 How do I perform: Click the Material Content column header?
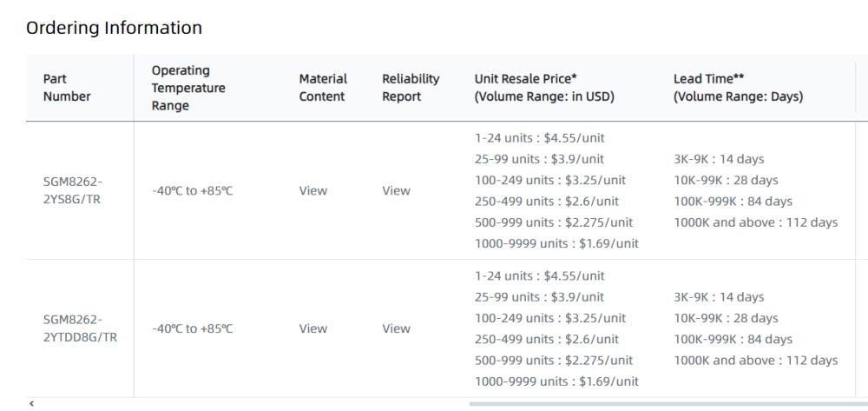coord(323,88)
